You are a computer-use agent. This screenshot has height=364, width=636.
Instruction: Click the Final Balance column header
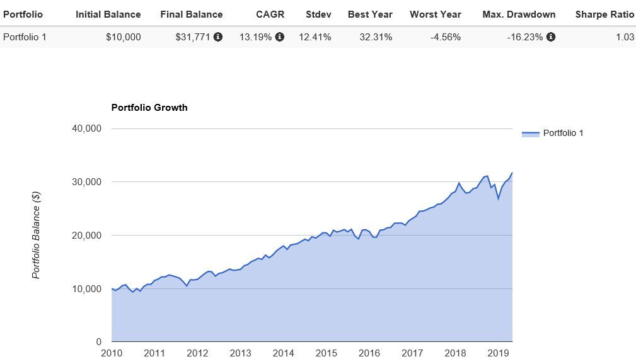click(x=192, y=14)
